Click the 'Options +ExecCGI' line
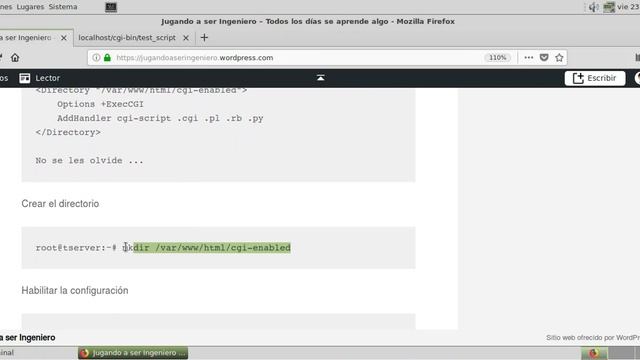The image size is (640, 360). click(100, 104)
